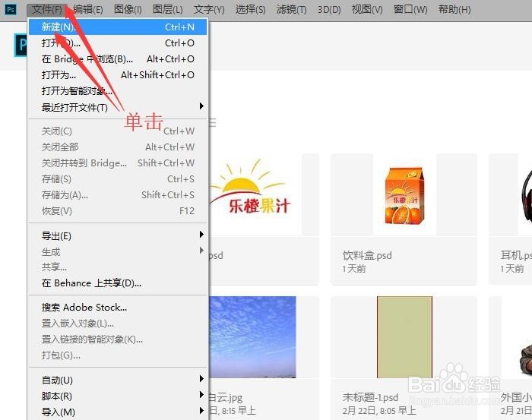
Task: Click the 未标题-1.psd file name
Action: click(370, 397)
